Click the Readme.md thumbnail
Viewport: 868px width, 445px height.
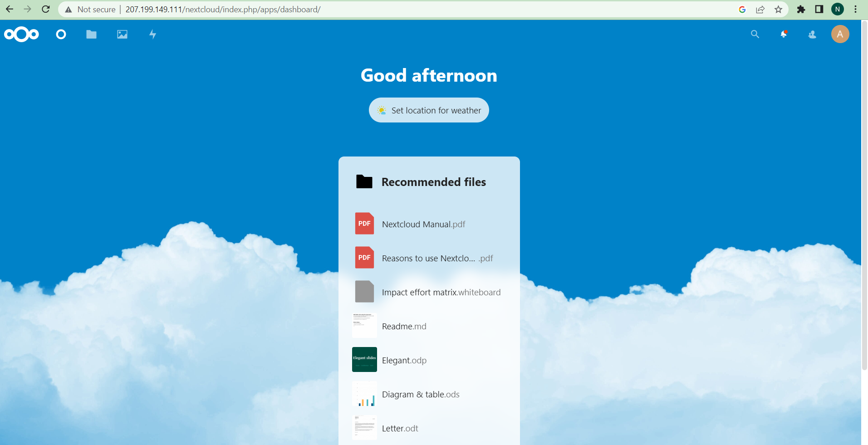(364, 326)
